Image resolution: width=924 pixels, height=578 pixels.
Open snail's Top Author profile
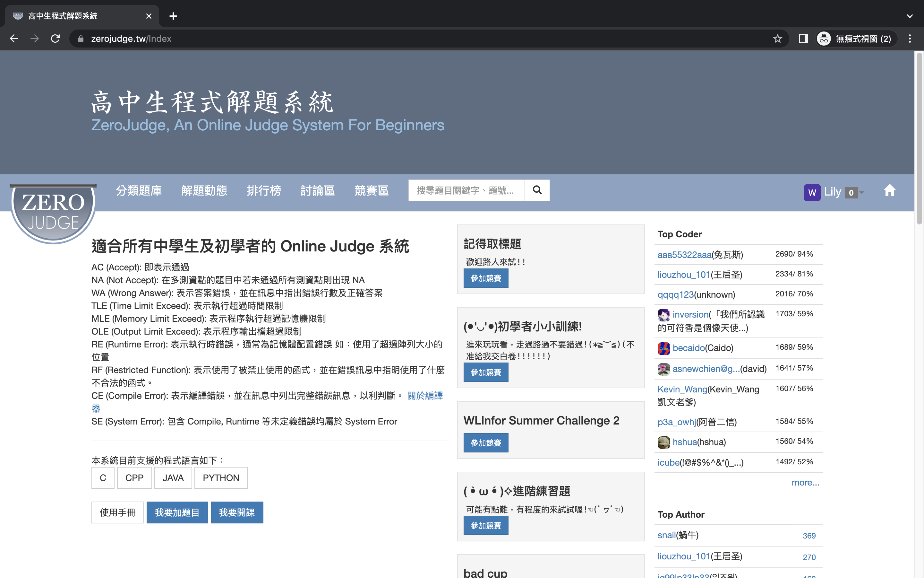coord(667,535)
